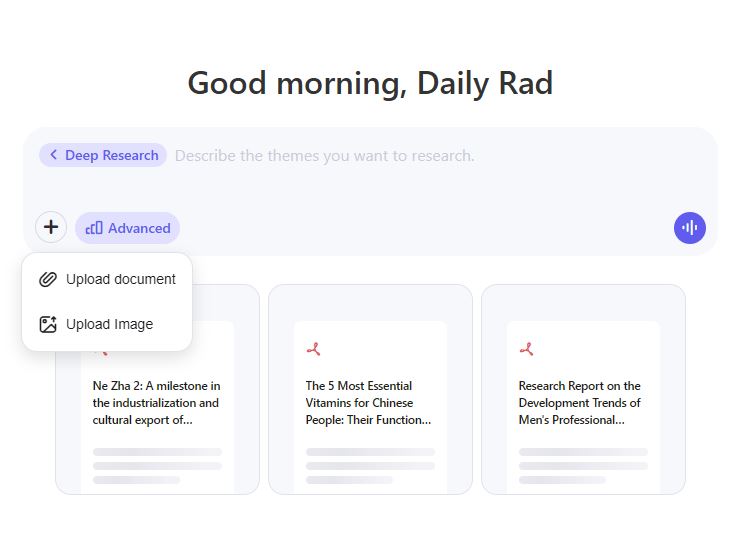The width and height of the screenshot is (734, 533).
Task: Open the Ne Zha 2 milestone title
Action: pyautogui.click(x=157, y=402)
